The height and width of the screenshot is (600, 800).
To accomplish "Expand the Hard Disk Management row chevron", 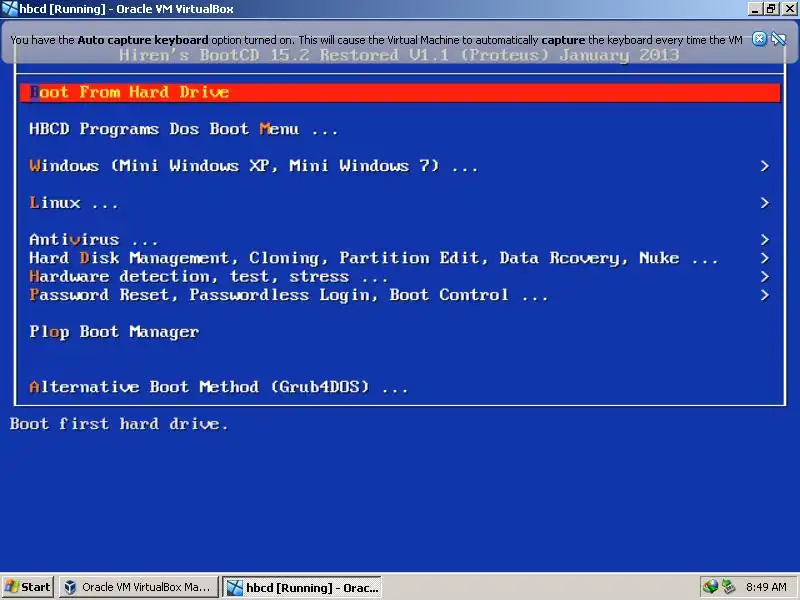I will point(764,258).
